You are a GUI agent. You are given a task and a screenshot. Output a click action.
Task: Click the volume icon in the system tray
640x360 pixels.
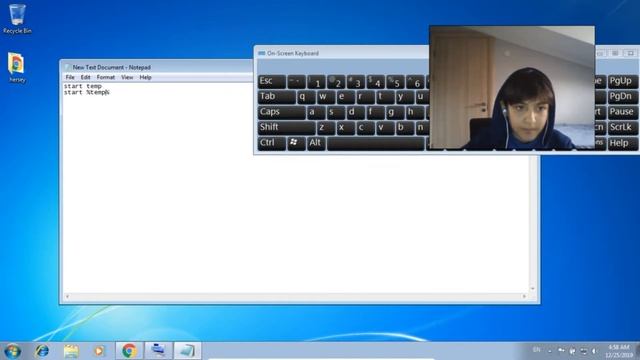(x=595, y=351)
